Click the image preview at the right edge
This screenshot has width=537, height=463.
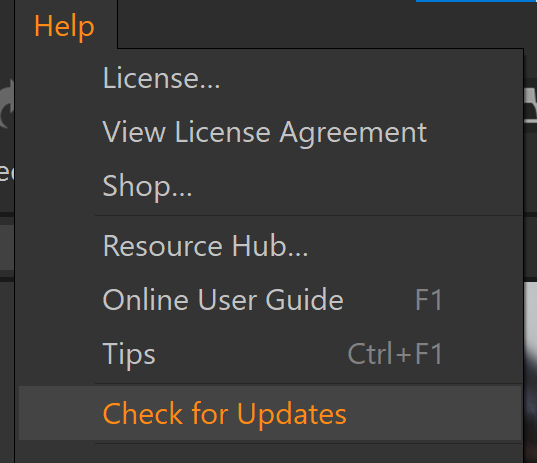click(530, 372)
